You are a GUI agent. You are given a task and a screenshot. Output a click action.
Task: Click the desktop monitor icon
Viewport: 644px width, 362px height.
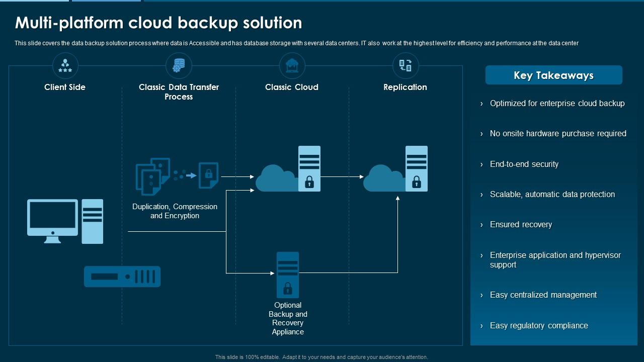click(x=53, y=220)
